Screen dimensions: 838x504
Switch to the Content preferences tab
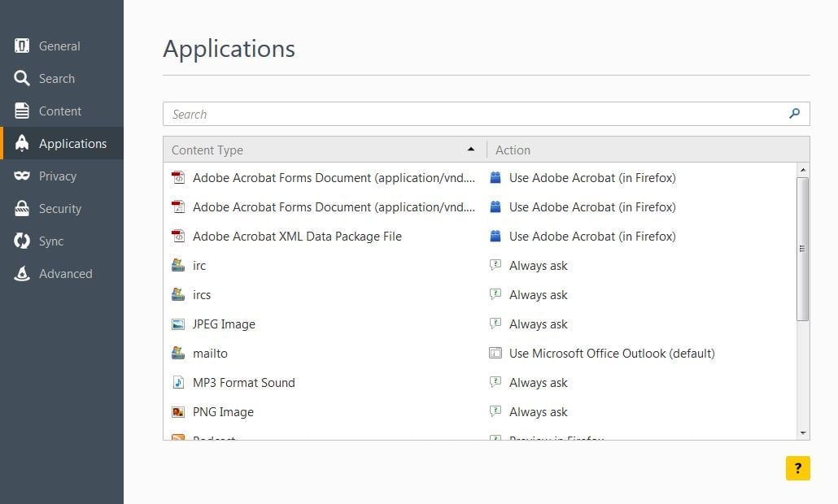62,111
